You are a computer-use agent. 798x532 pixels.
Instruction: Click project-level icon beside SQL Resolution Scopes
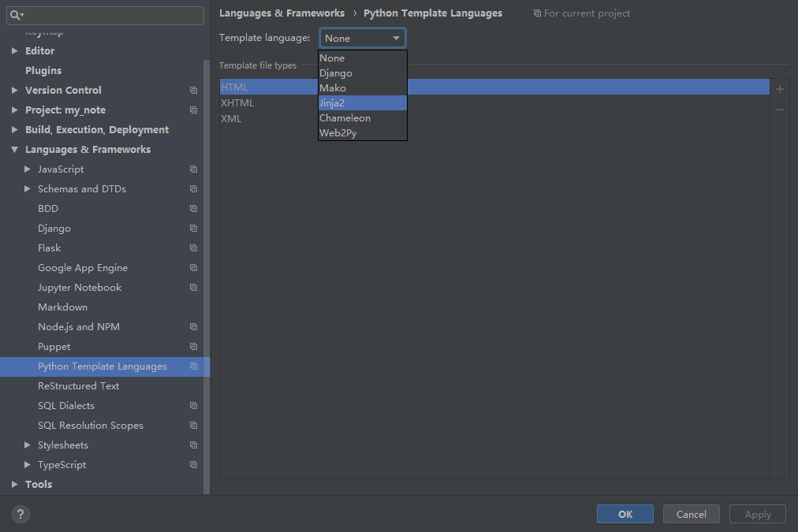193,425
